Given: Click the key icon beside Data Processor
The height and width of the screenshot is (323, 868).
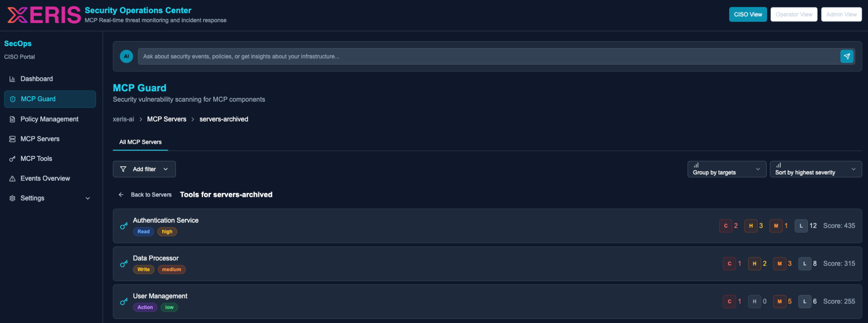Looking at the screenshot, I should click(124, 264).
